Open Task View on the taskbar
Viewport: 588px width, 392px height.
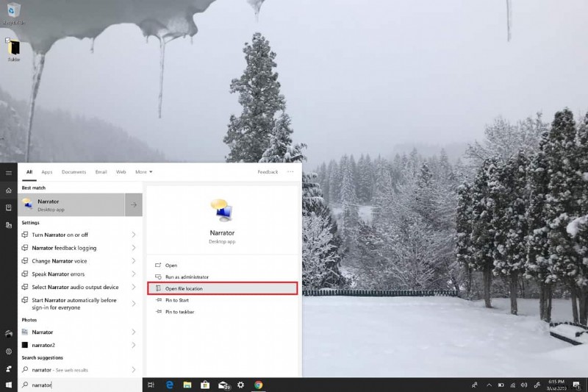151,385
